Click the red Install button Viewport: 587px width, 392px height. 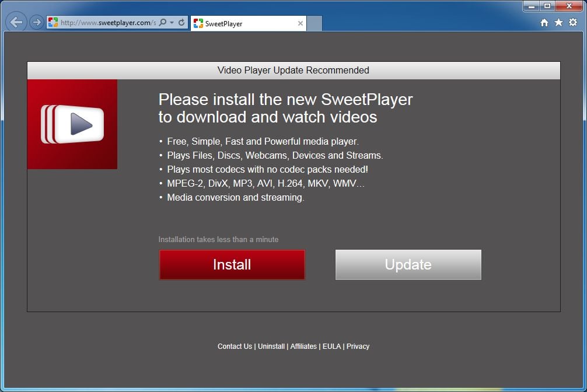point(232,265)
